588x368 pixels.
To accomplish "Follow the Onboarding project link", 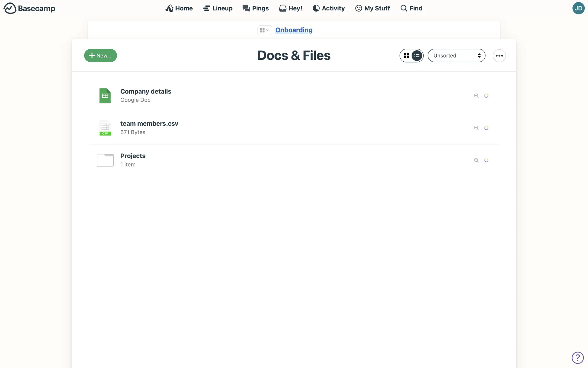I will pyautogui.click(x=294, y=30).
